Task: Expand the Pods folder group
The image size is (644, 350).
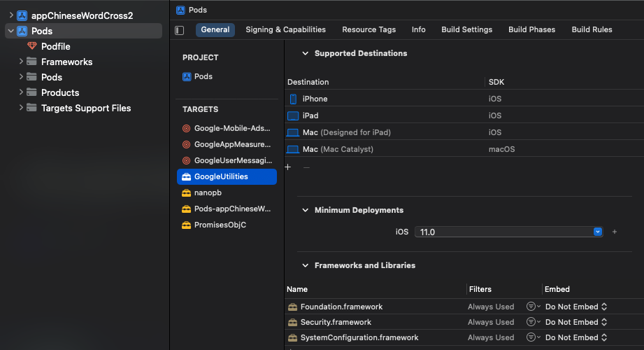Action: click(x=21, y=77)
